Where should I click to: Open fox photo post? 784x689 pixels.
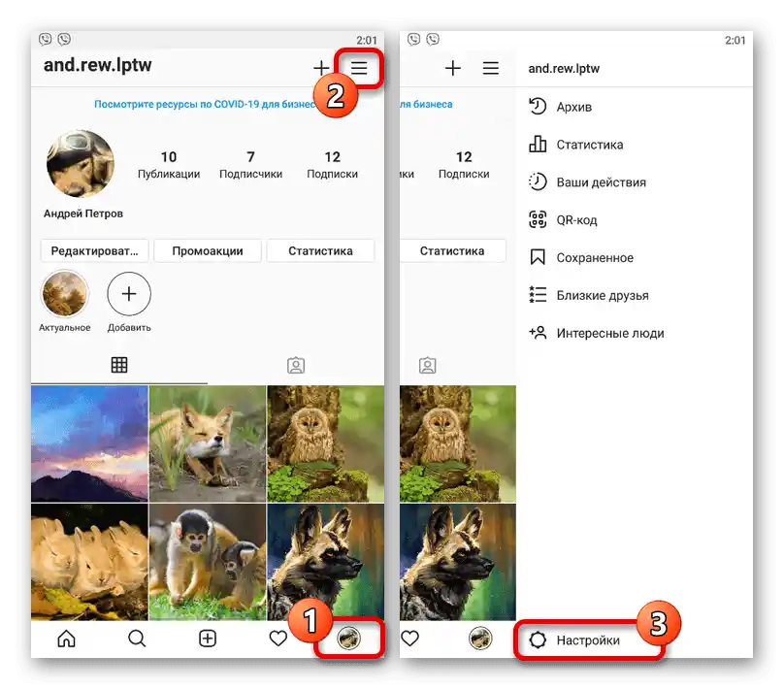[x=208, y=443]
